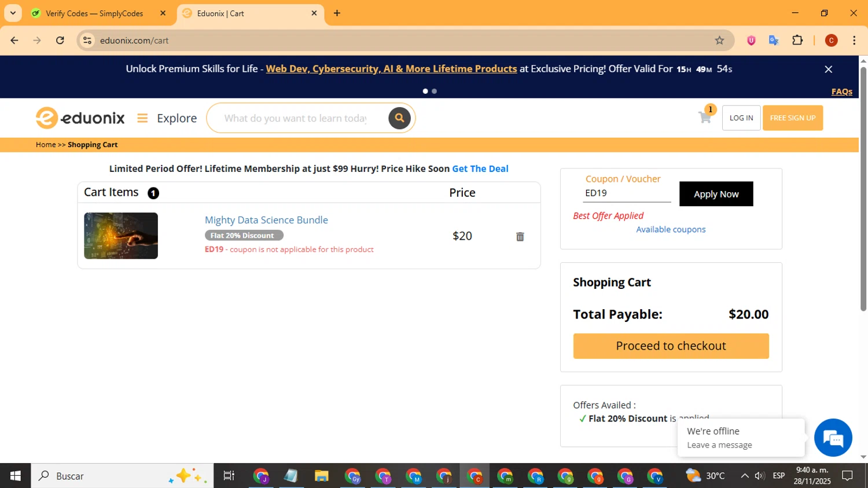
Task: Click the LOG IN button
Action: 741,118
